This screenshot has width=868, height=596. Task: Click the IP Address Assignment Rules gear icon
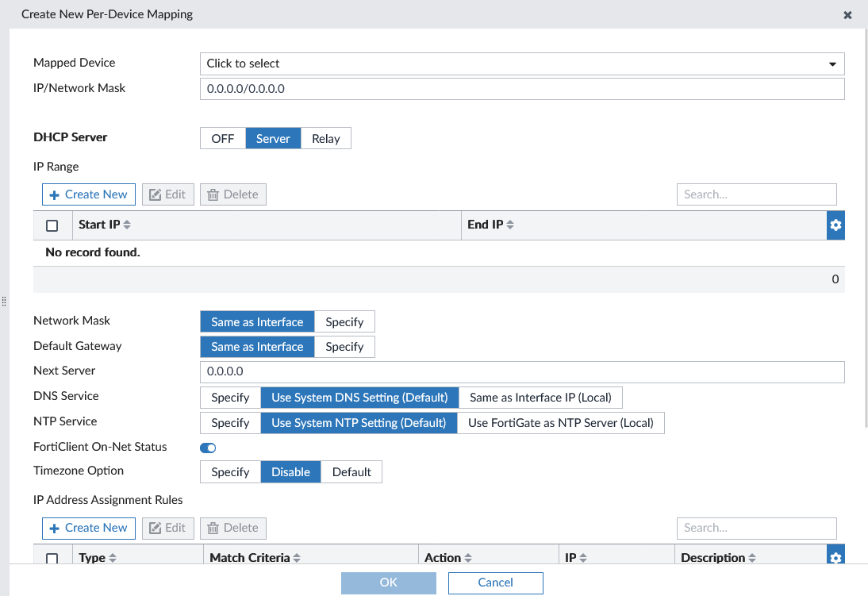(x=835, y=558)
